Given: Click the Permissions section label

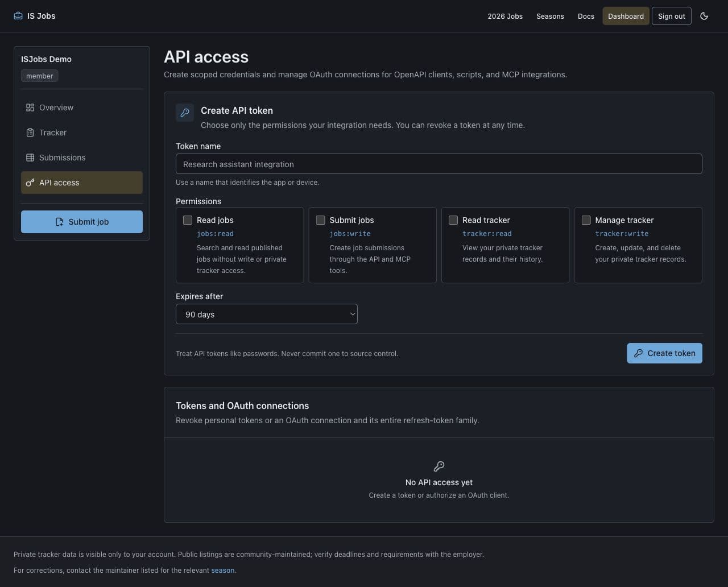Looking at the screenshot, I should point(198,201).
